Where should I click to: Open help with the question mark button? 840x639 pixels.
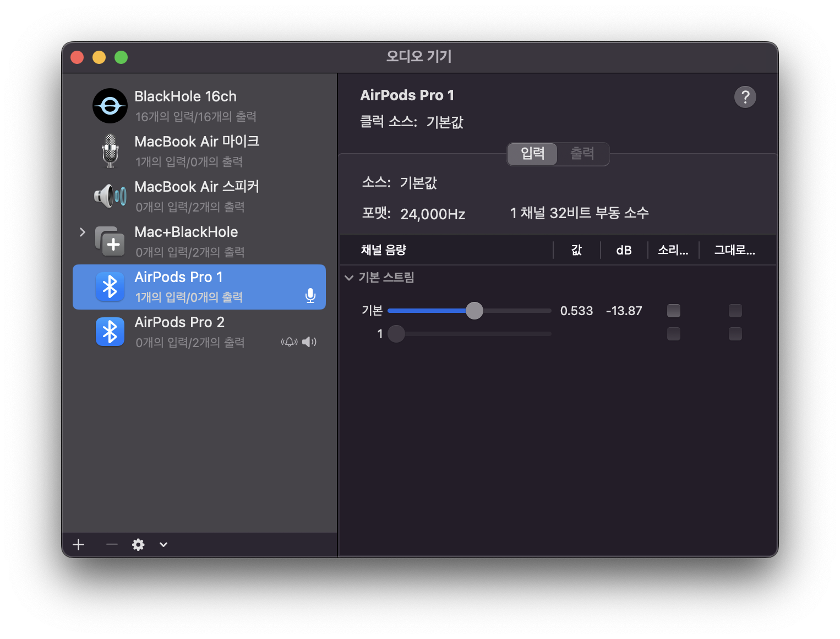click(745, 97)
